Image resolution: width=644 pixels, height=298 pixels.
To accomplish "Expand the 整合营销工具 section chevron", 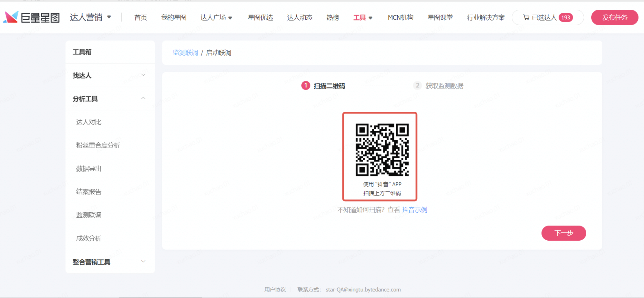I will click(143, 261).
